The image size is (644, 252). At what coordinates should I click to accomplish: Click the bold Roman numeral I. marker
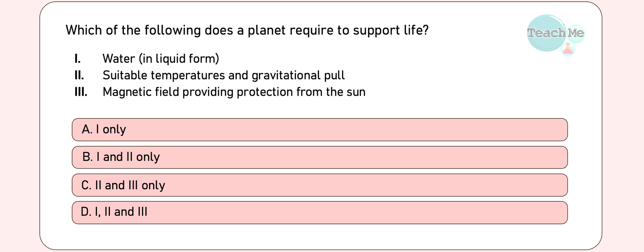(x=78, y=59)
